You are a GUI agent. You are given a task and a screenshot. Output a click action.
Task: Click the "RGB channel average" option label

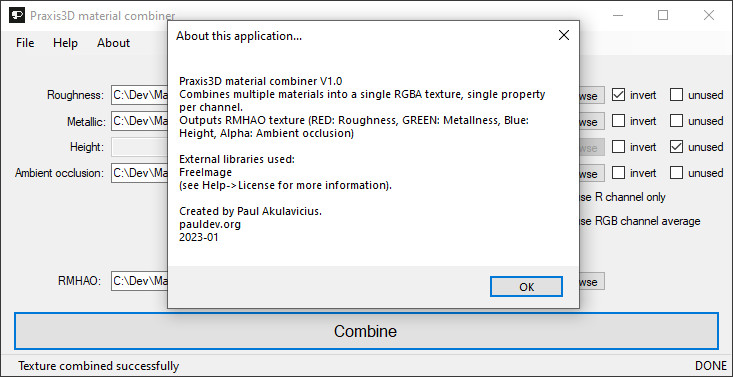point(647,221)
